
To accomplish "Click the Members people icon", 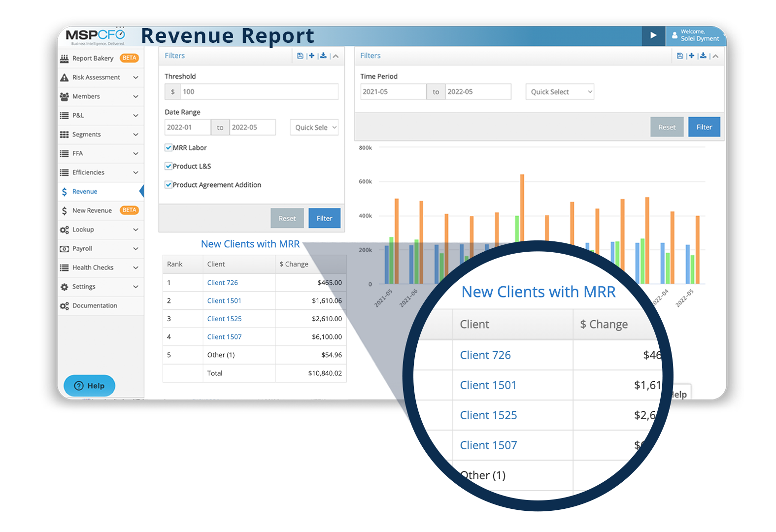I will coord(64,97).
